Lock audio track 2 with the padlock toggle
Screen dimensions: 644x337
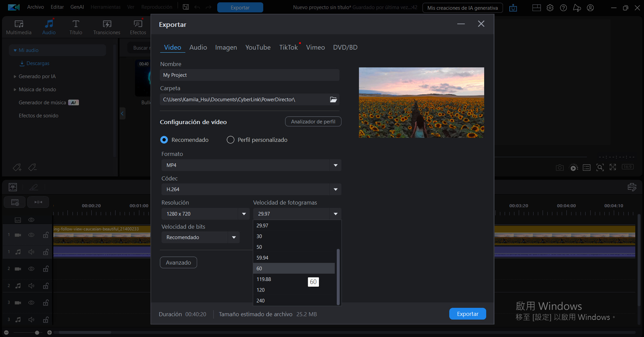tap(46, 286)
